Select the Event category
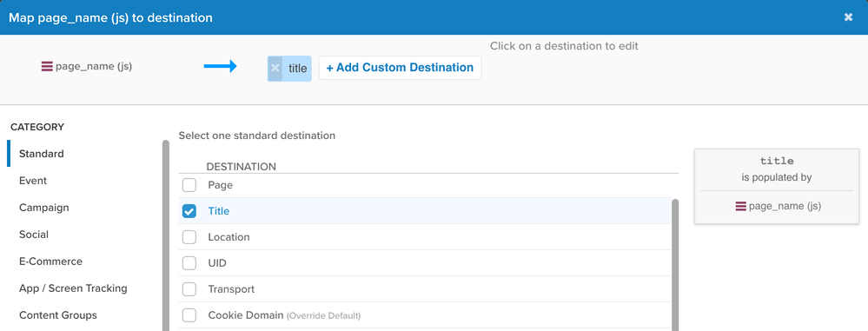The width and height of the screenshot is (868, 331). [x=33, y=181]
